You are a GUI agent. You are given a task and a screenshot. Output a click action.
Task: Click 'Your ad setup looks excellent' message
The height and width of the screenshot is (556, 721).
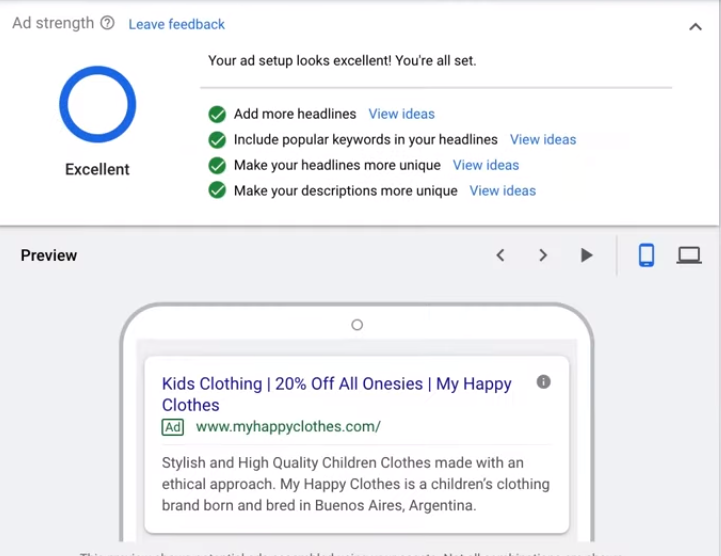(x=342, y=61)
